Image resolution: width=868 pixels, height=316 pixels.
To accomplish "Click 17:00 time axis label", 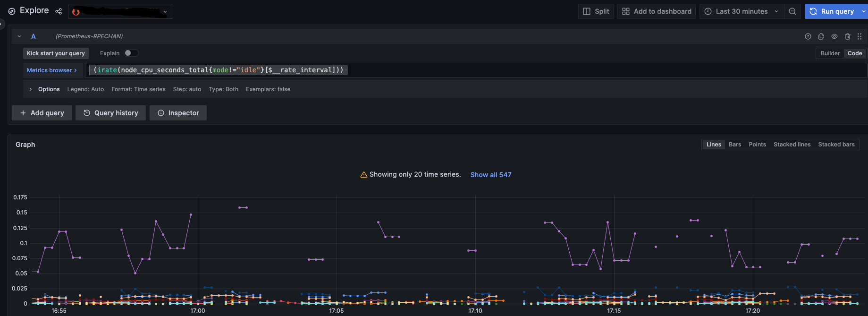I will 198,311.
